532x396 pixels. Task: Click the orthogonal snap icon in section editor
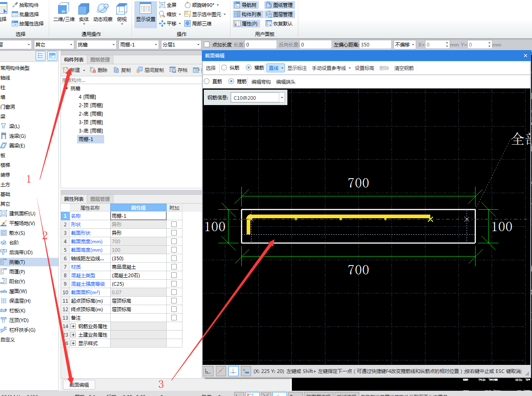tap(208, 371)
